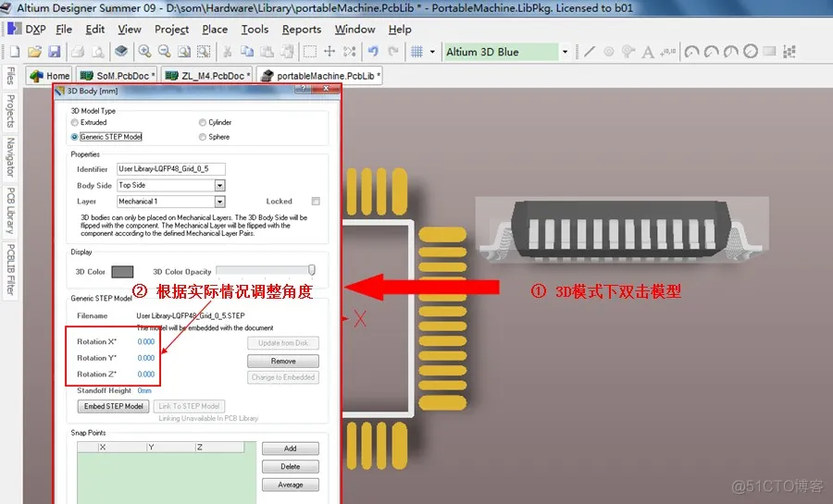Click the Delete snap point button
This screenshot has height=504, width=833.
[x=290, y=467]
